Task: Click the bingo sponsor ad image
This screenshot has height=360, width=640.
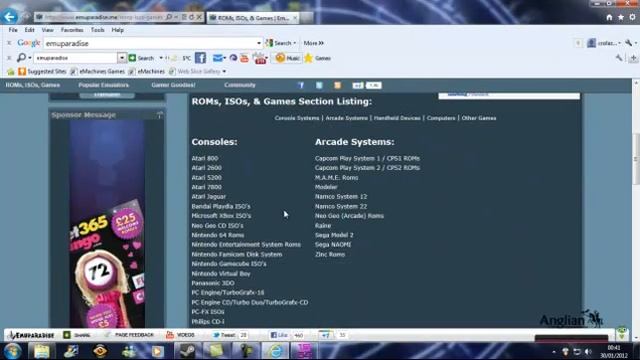Action: tap(107, 224)
